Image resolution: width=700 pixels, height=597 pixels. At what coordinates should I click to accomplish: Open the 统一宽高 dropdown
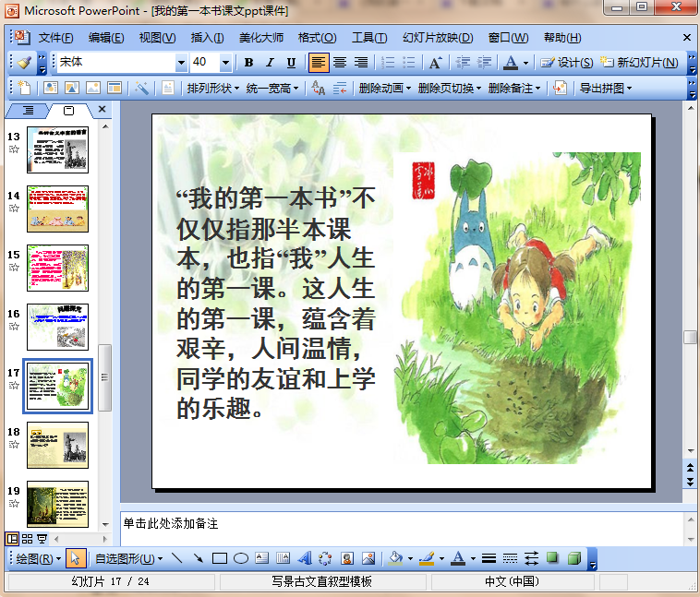pos(272,89)
